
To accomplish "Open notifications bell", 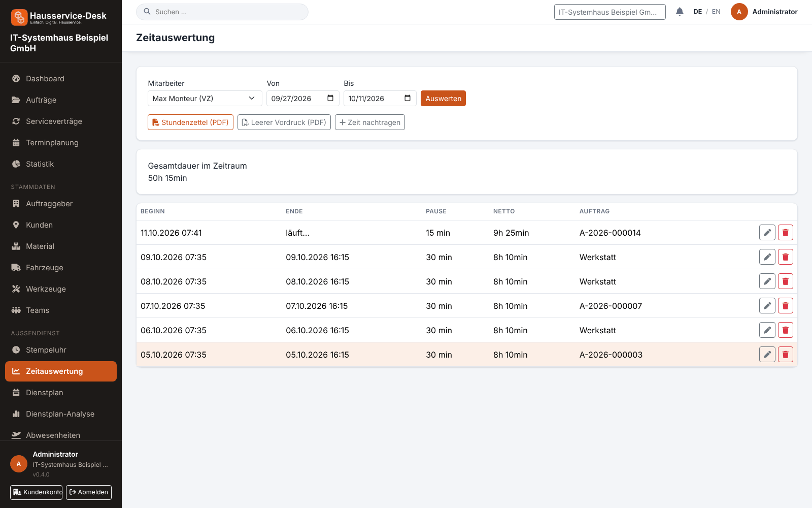I will [680, 12].
